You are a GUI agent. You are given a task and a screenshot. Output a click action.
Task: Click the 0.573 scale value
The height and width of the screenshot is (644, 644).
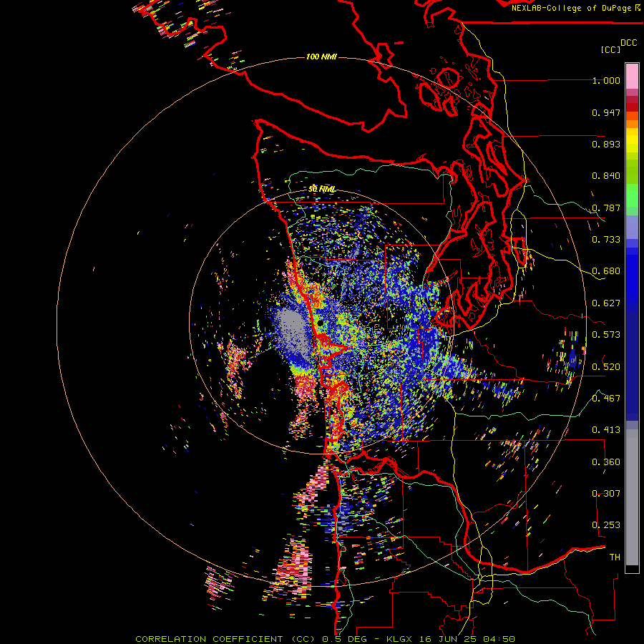coord(606,335)
